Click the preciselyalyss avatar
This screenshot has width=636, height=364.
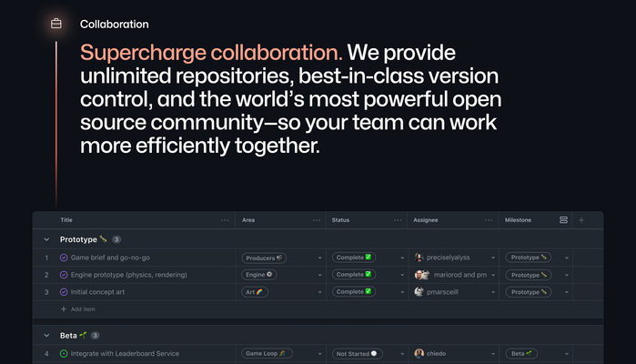pyautogui.click(x=419, y=258)
